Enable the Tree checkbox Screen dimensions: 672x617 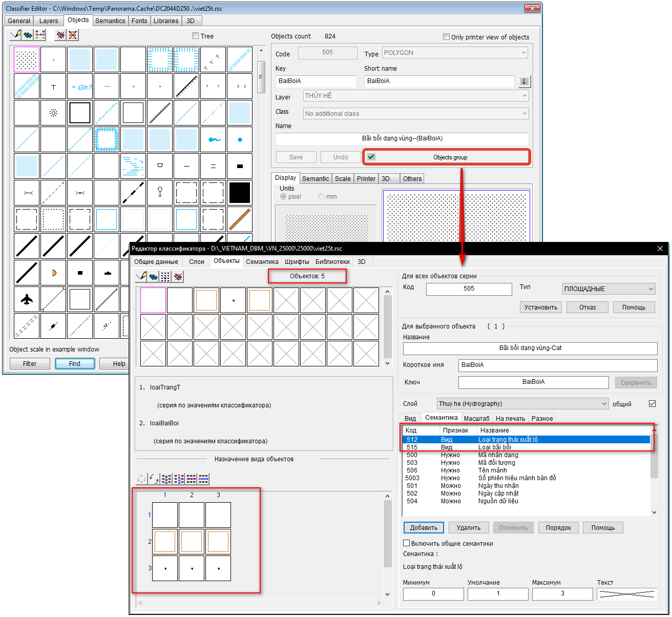point(195,36)
